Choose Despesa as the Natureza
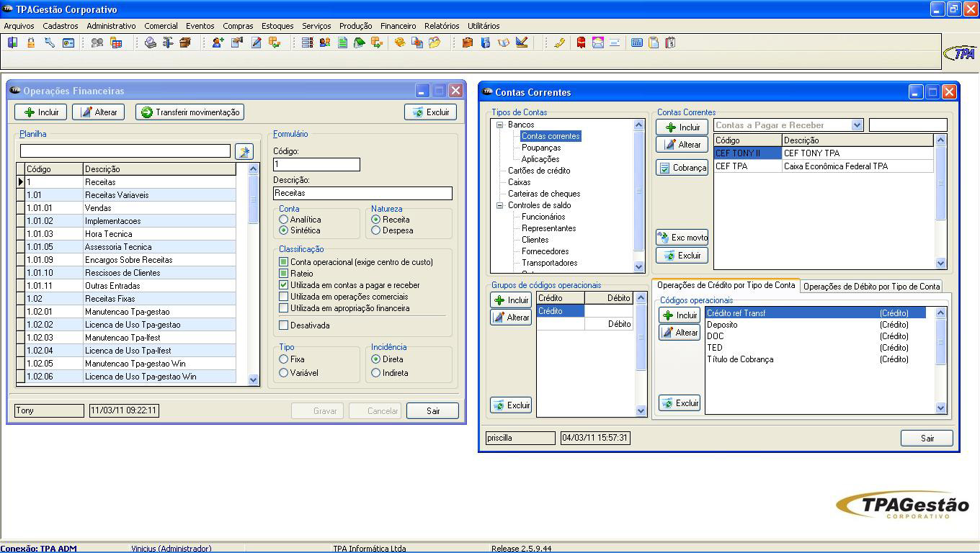The image size is (980, 553). tap(376, 230)
